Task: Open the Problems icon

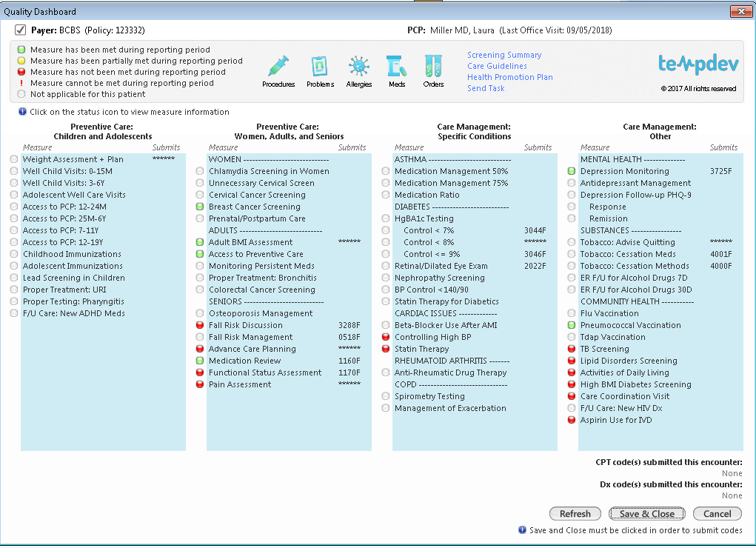Action: [x=320, y=67]
